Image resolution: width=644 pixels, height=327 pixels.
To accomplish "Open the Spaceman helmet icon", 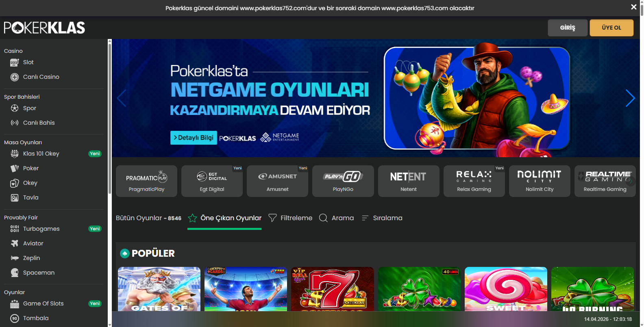I will [15, 273].
